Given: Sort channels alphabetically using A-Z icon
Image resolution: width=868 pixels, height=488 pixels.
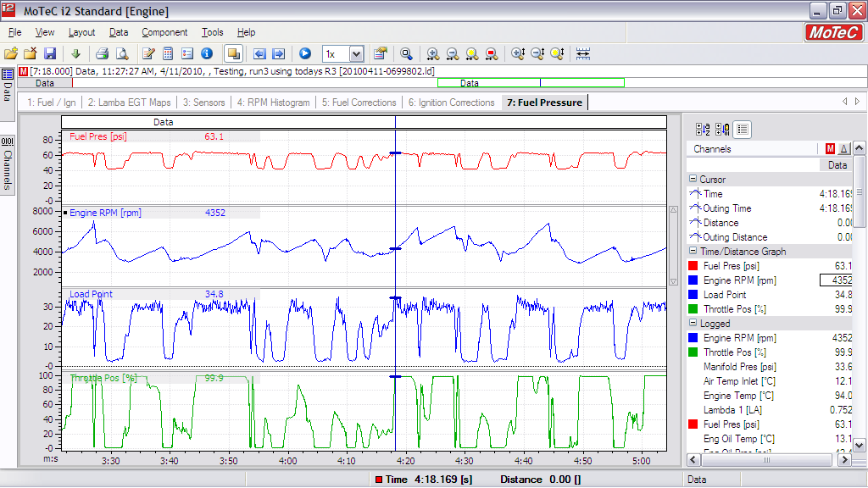Looking at the screenshot, I should [702, 130].
